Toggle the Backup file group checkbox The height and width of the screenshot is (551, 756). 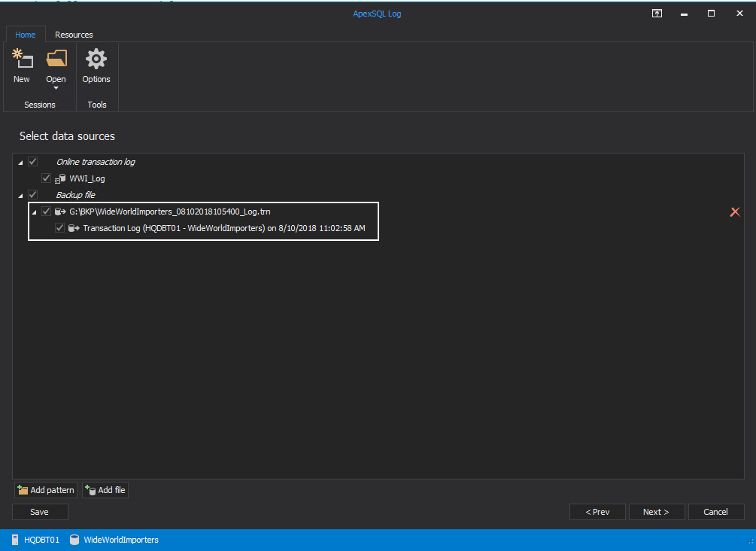click(x=32, y=195)
